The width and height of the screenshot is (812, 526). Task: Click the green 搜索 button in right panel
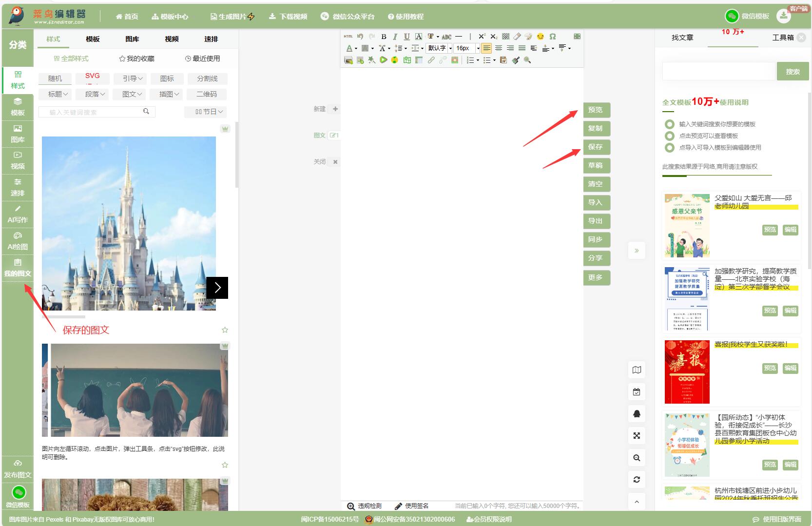(793, 72)
